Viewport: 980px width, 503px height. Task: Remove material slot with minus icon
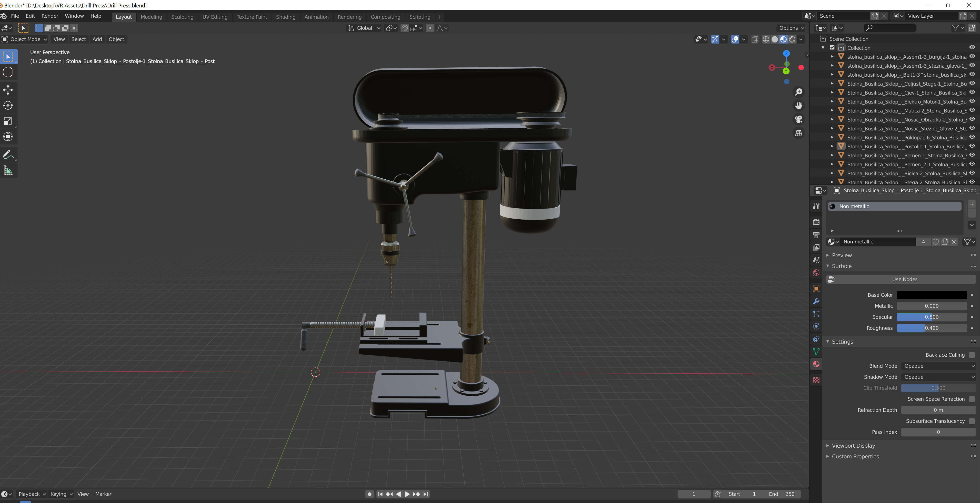tap(972, 213)
